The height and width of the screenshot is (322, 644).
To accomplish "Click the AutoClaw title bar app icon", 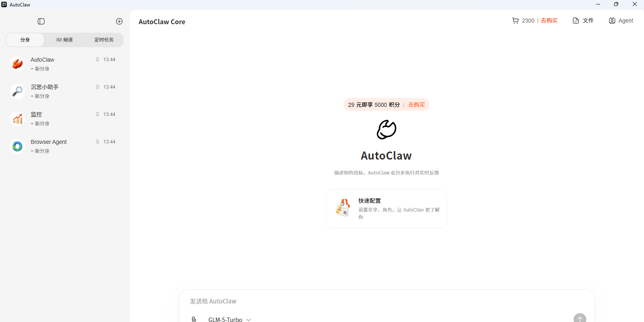I will (x=4, y=4).
